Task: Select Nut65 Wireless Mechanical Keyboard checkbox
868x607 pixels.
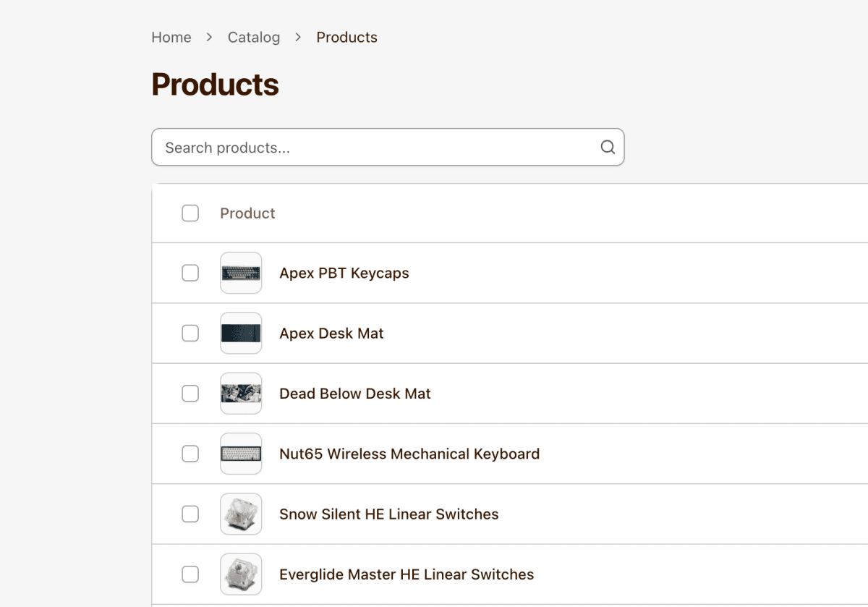Action: click(x=190, y=454)
